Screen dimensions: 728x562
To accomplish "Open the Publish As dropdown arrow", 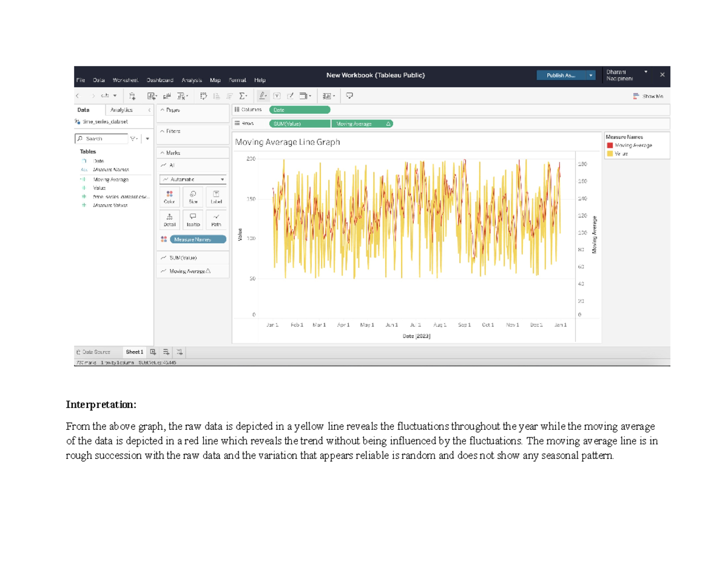I will (590, 75).
